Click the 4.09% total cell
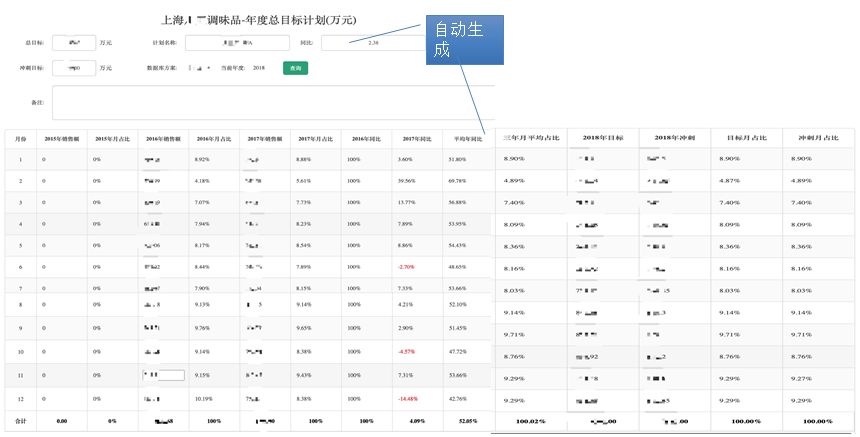Screen dimensions: 860x437 pos(417,421)
